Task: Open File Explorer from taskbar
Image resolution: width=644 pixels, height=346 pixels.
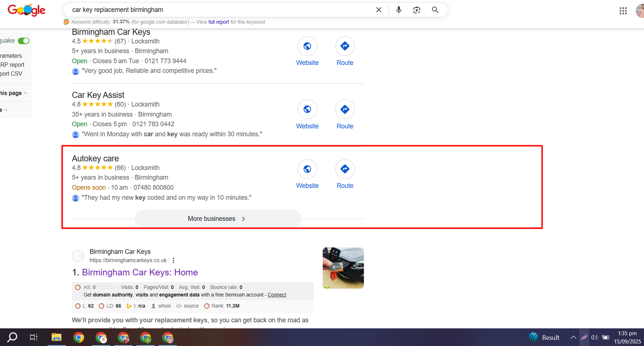Action: (56, 338)
